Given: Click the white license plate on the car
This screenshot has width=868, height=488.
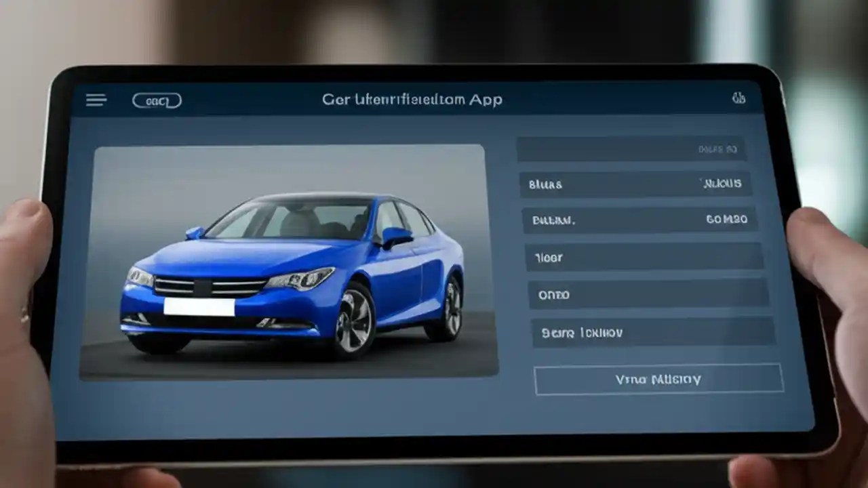Looking at the screenshot, I should pyautogui.click(x=200, y=307).
